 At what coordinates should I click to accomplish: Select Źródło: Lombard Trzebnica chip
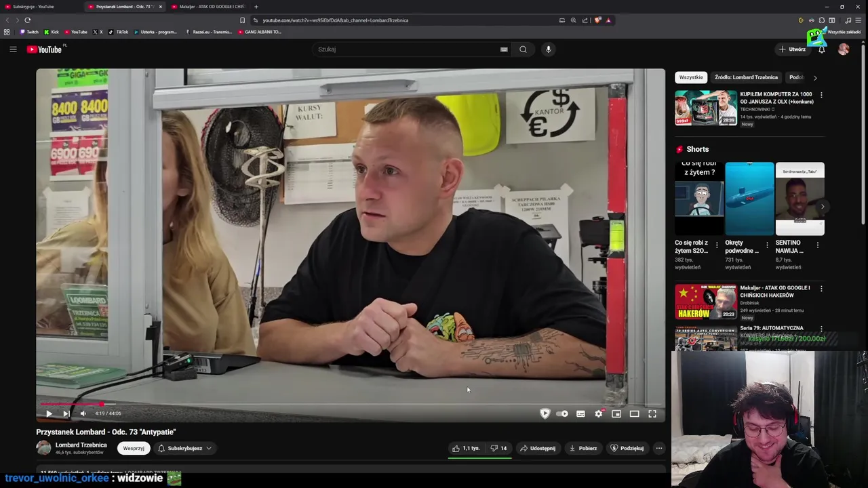(746, 77)
